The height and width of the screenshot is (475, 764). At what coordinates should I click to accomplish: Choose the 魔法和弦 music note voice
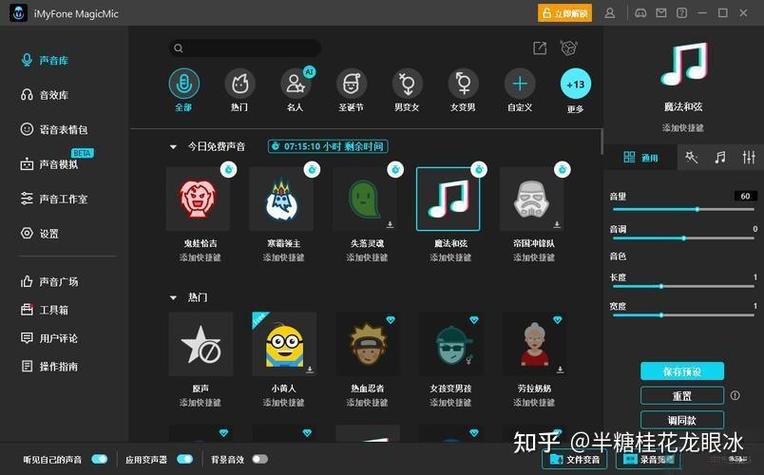448,199
